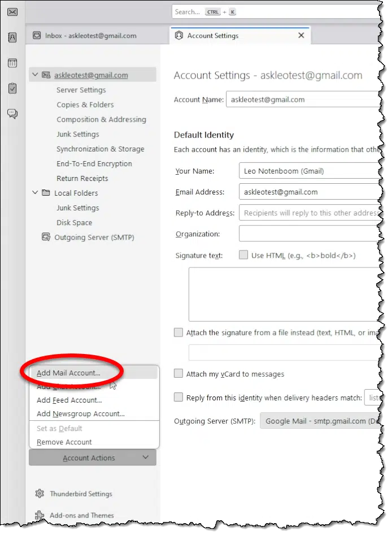Open the Outgoing Server SMTP dropdown
Viewport: 392px width, 535px height.
click(x=320, y=421)
